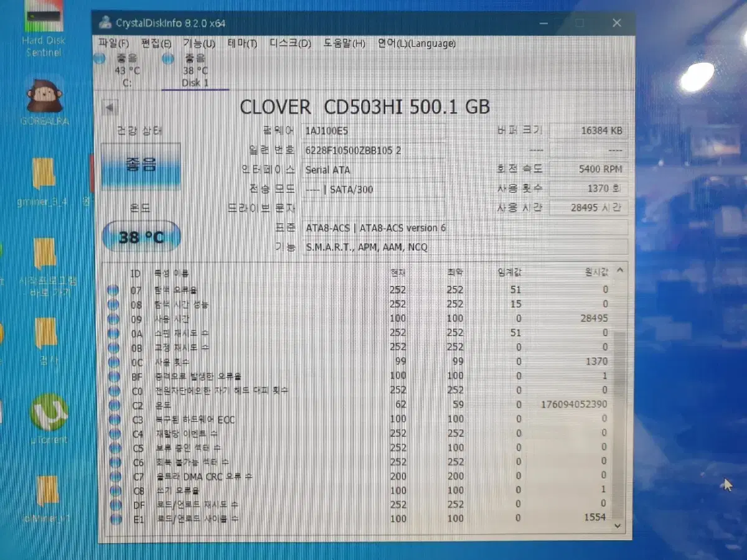Click the status dot for attribute 09
747x560 pixels.
coord(113,319)
